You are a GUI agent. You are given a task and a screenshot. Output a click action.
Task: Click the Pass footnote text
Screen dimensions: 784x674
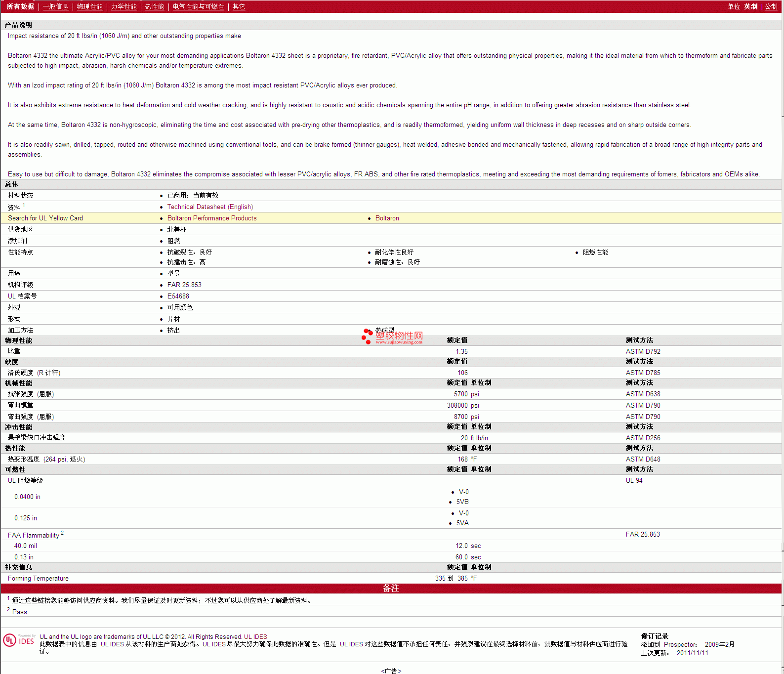[x=20, y=612]
